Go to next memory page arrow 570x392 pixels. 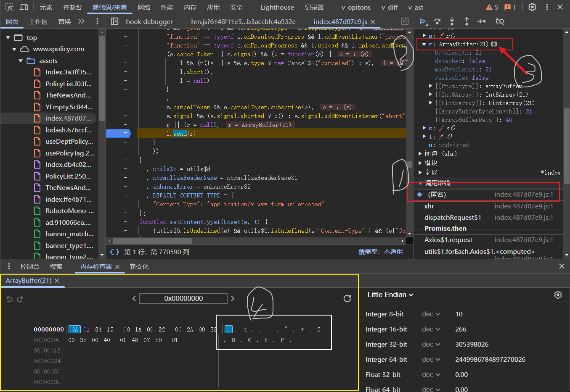(x=233, y=298)
